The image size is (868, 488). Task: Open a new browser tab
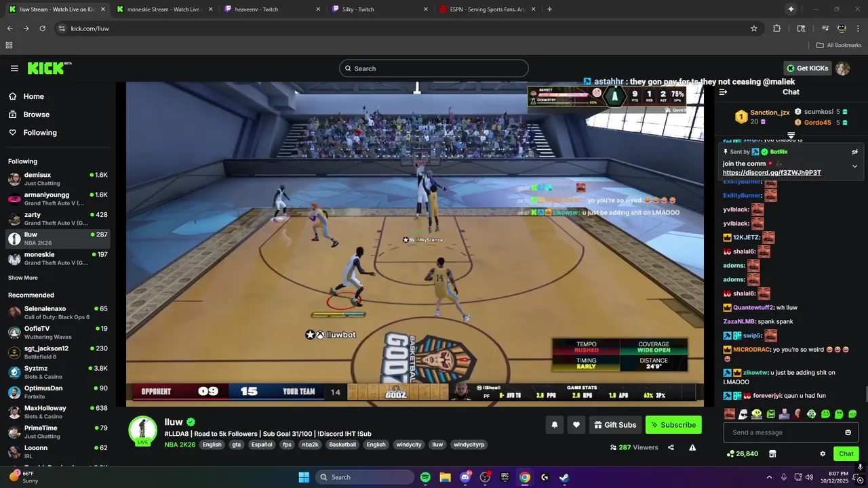click(x=549, y=9)
